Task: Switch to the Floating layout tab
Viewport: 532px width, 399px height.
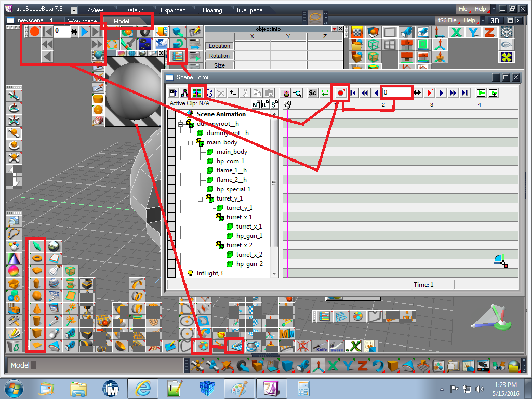Action: pos(212,10)
